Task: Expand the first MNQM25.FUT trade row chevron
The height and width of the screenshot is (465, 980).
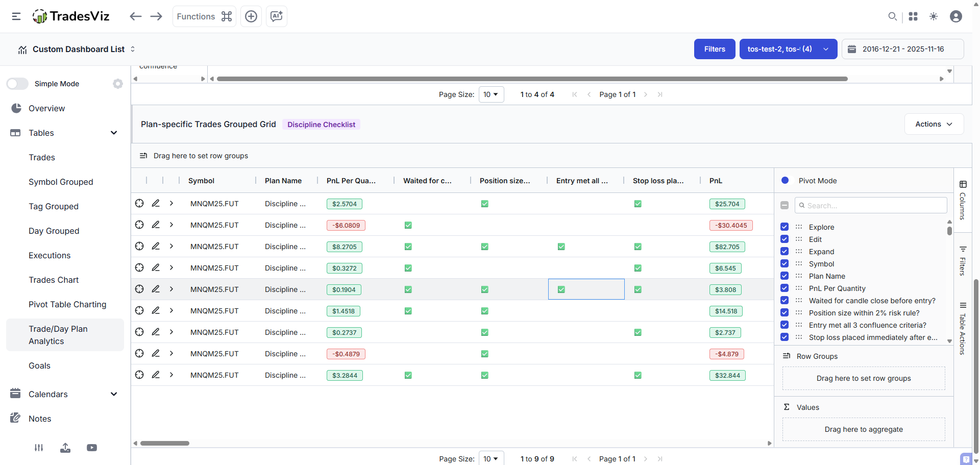Action: [x=171, y=203]
